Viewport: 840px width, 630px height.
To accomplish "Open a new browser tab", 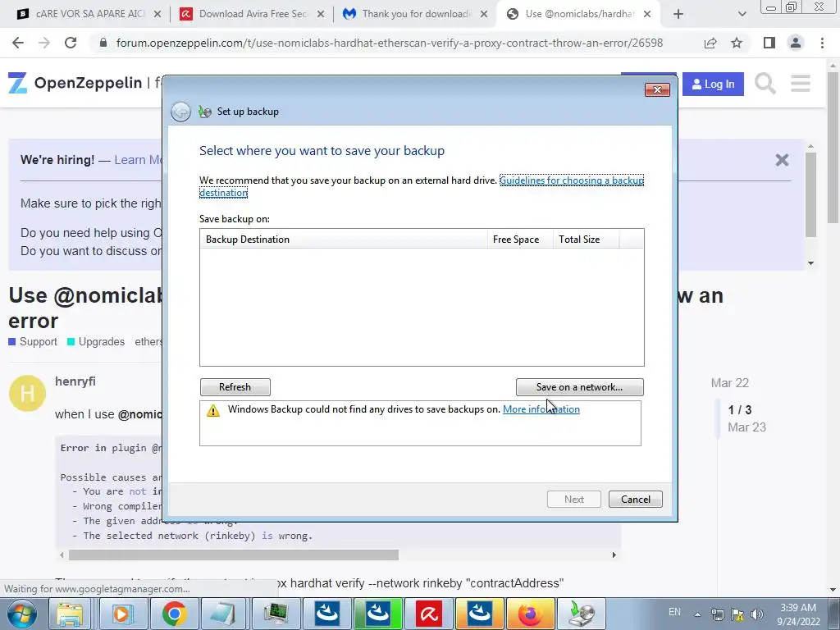I will click(x=678, y=15).
